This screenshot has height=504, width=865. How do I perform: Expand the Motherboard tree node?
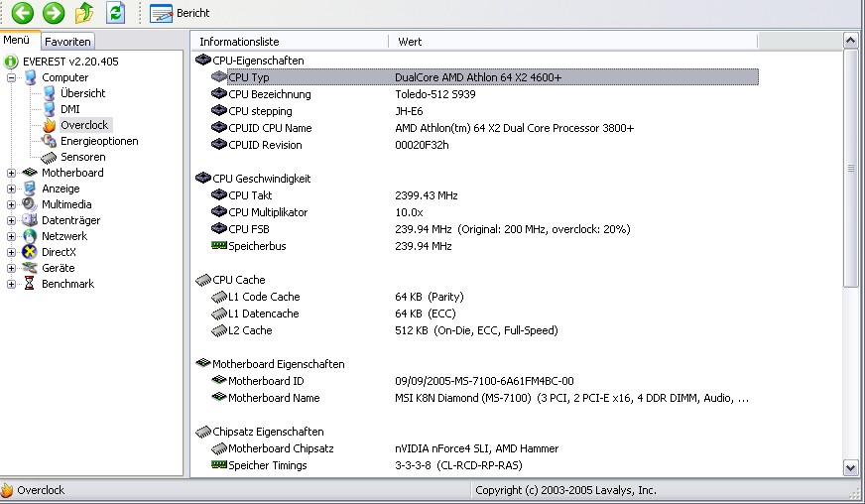(11, 173)
